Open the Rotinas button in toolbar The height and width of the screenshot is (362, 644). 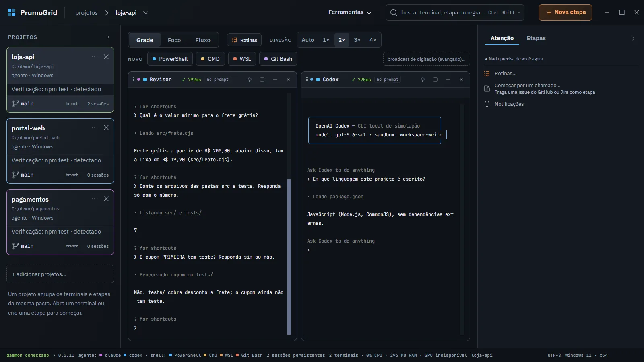click(244, 40)
